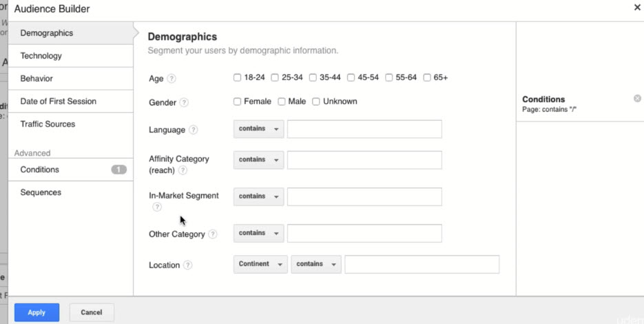Click the Cancel button
The width and height of the screenshot is (644, 324).
(92, 312)
